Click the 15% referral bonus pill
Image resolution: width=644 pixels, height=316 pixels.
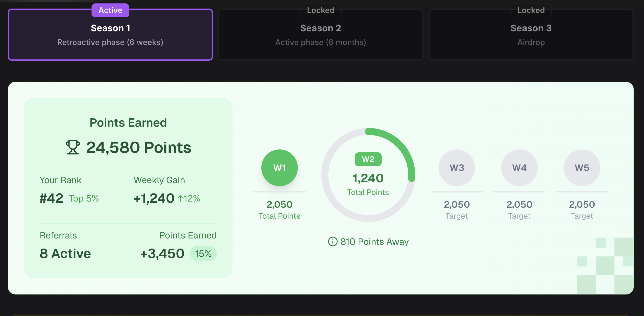[203, 254]
